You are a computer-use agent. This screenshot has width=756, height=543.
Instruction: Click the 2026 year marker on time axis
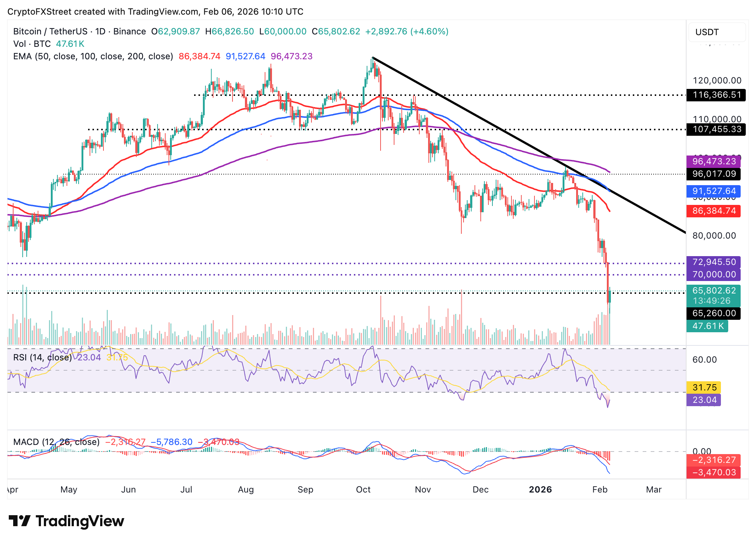pyautogui.click(x=540, y=490)
